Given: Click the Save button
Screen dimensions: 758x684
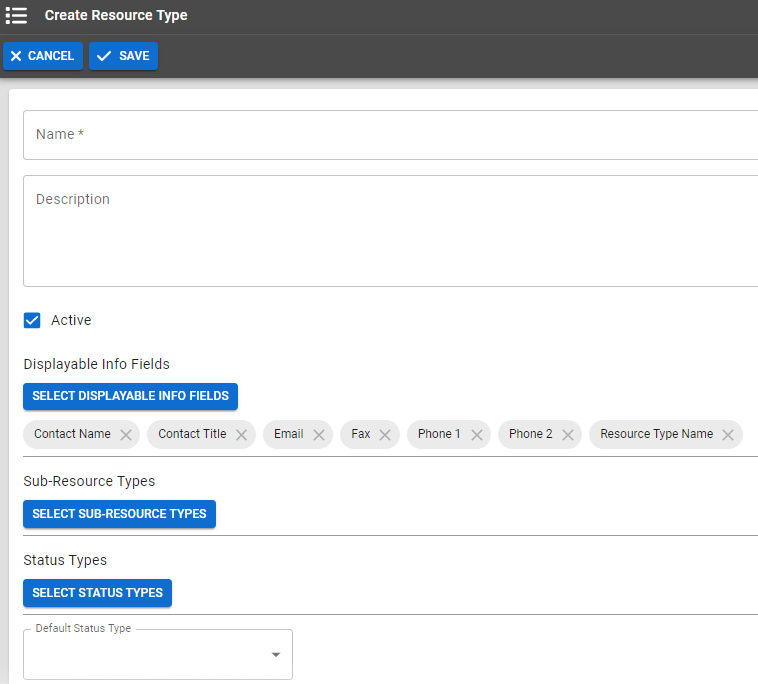Looking at the screenshot, I should coord(123,56).
